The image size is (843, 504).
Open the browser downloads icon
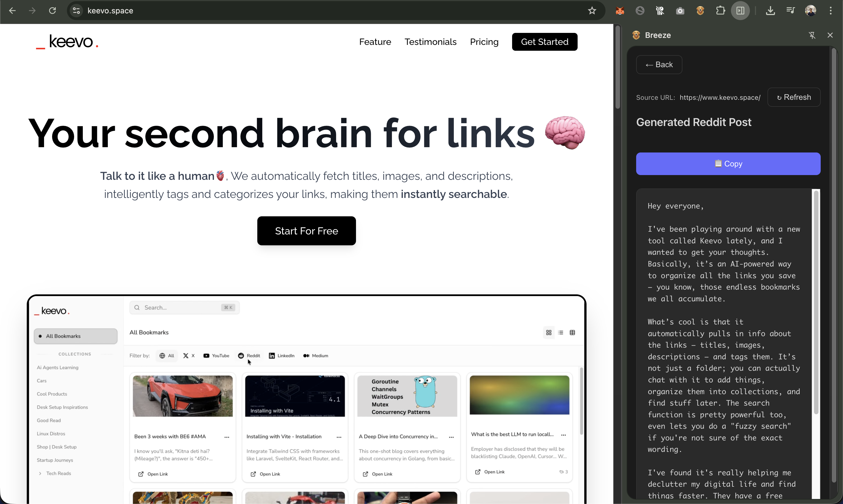coord(770,11)
